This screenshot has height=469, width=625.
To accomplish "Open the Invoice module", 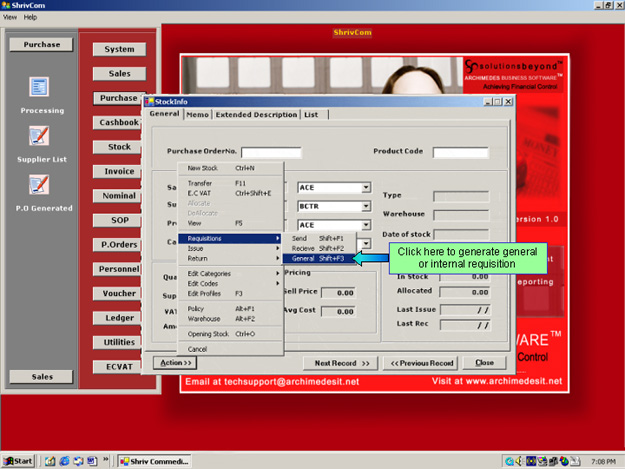I will click(x=118, y=171).
